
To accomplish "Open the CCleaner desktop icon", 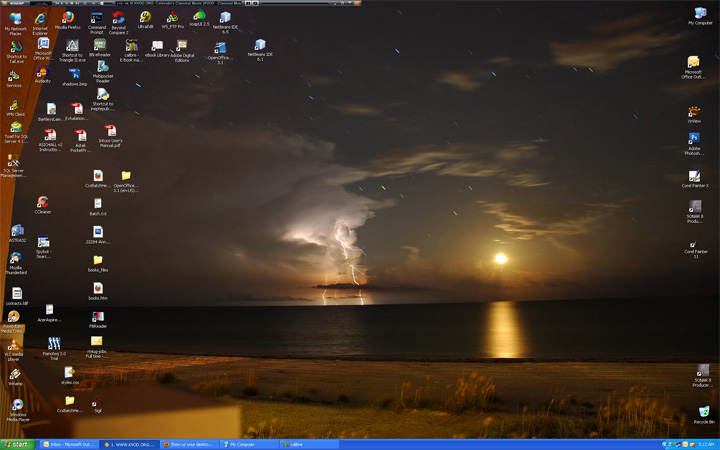I will pos(42,202).
